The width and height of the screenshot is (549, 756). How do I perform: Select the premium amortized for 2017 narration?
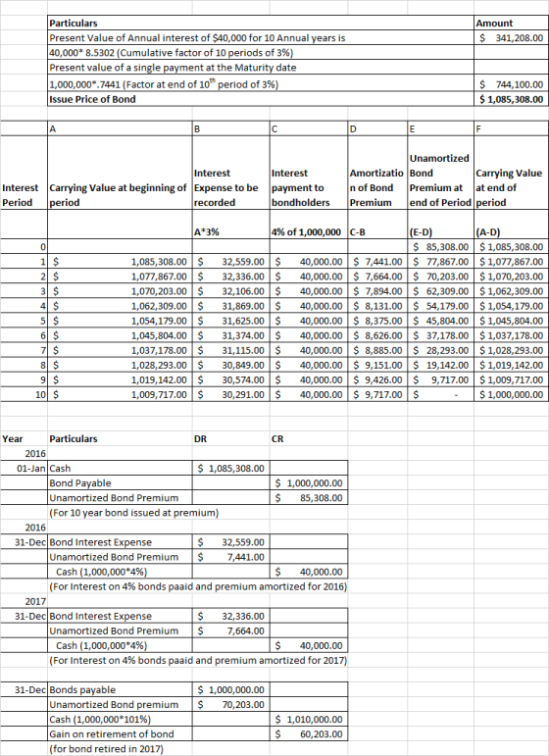click(x=198, y=660)
